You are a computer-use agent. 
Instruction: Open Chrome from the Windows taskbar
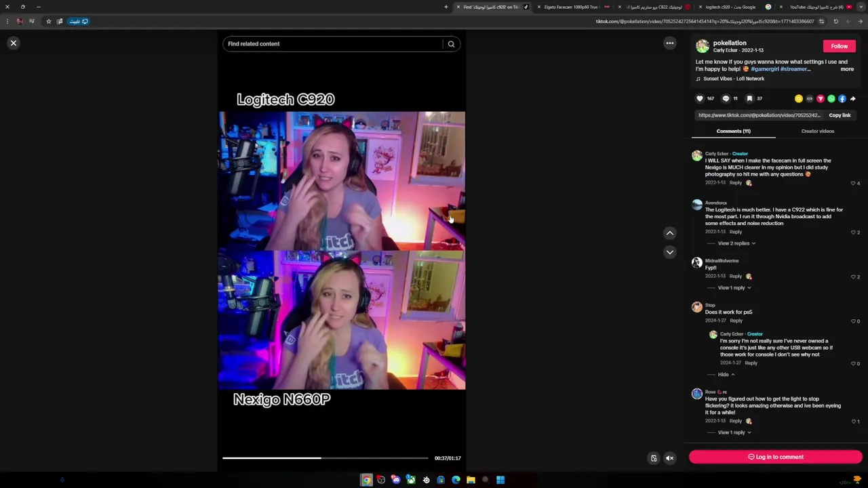[366, 480]
